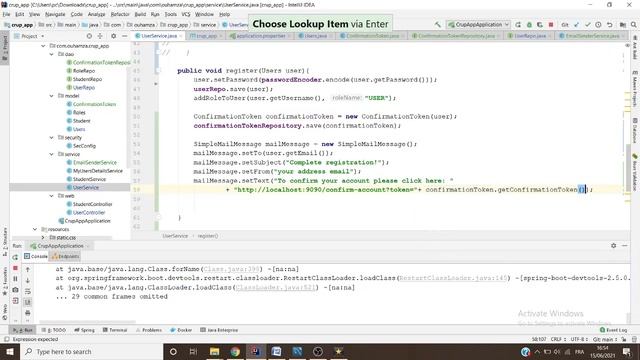Switch to EmailSenderService.java editor tab
This screenshot has height=360, width=640.
592,36
